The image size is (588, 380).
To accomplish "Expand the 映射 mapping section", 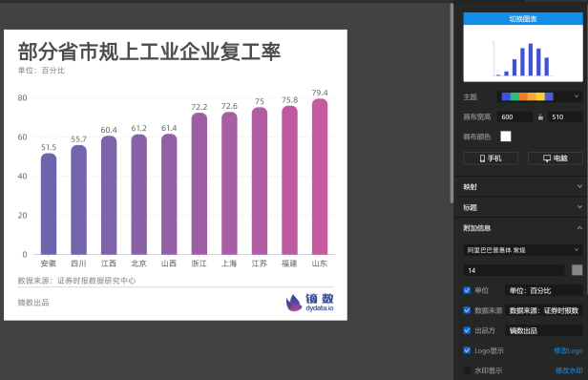I will [x=523, y=186].
